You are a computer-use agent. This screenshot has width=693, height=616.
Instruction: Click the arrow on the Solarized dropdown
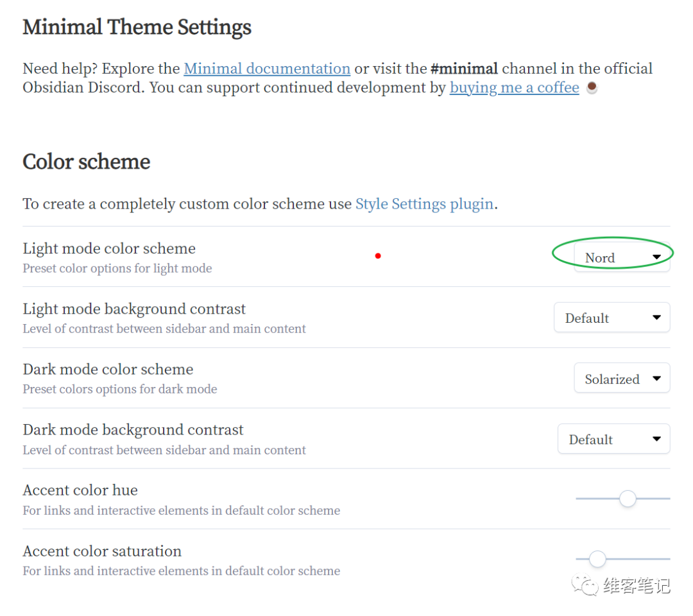click(656, 379)
